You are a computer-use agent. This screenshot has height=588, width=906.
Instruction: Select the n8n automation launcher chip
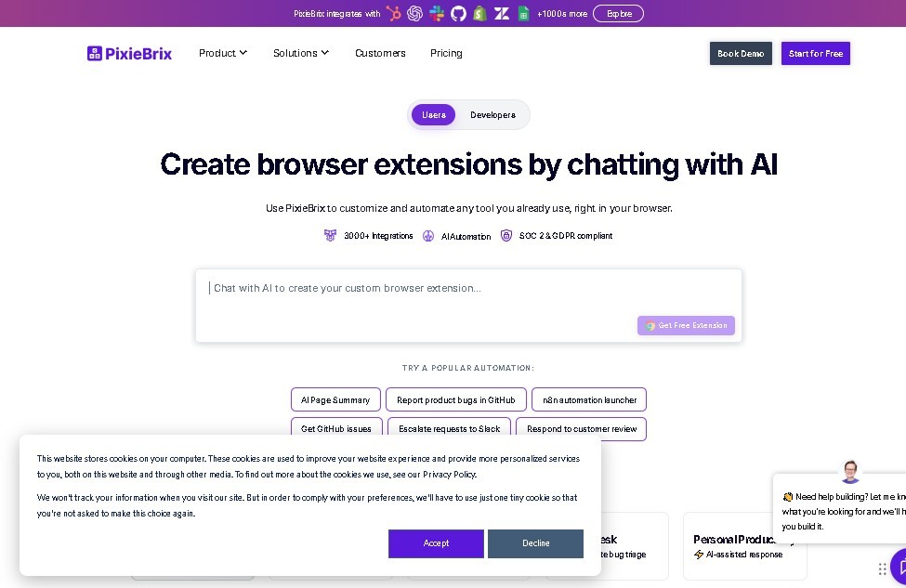pyautogui.click(x=589, y=399)
